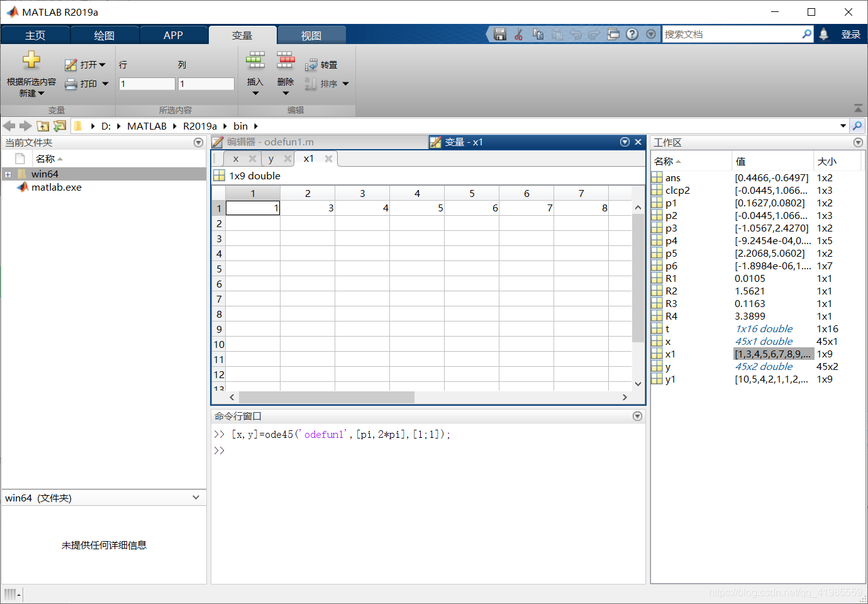The image size is (868, 604).
Task: Switch to the 绘图 ribbon tab
Action: pyautogui.click(x=104, y=35)
